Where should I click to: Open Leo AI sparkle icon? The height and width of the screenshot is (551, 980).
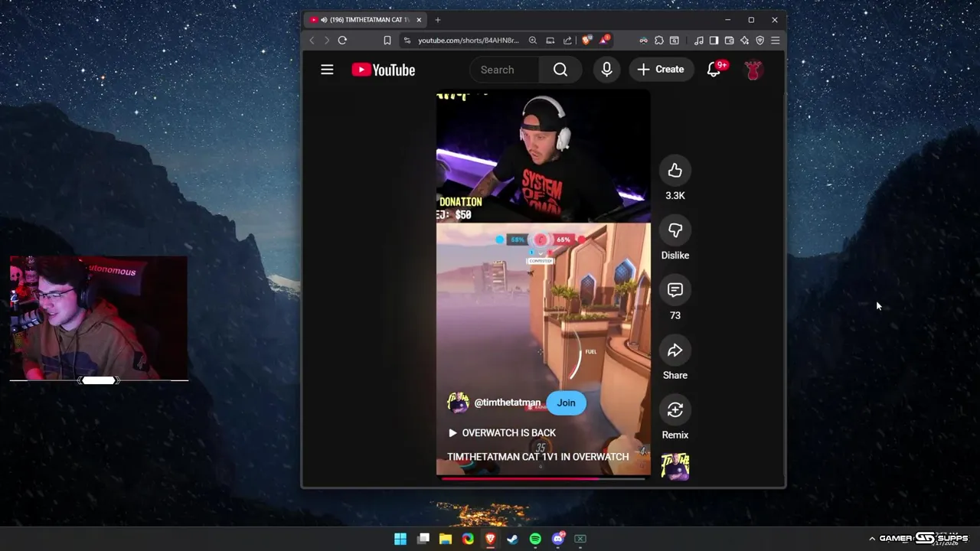point(744,41)
